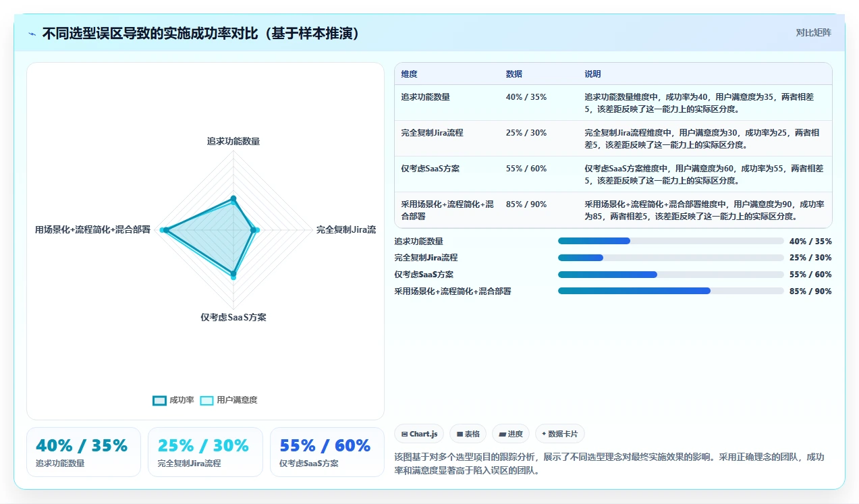Select the 表格 chip
The image size is (859, 504).
pyautogui.click(x=468, y=434)
